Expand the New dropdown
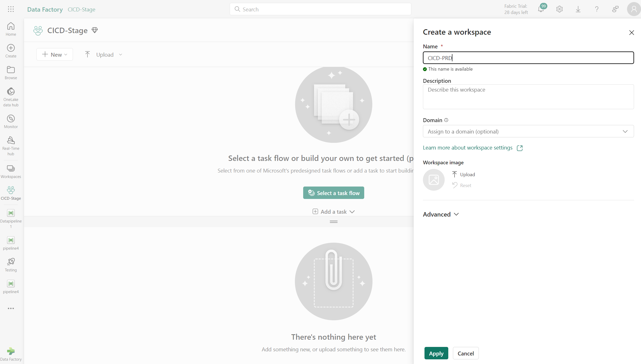Viewport: 641px width, 364px height. pyautogui.click(x=55, y=54)
